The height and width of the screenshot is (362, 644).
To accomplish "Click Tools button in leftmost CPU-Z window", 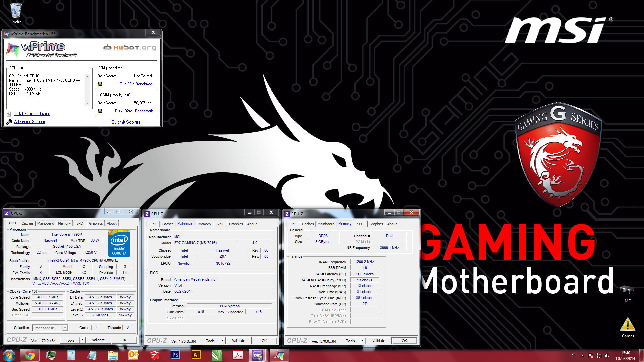I will (70, 340).
